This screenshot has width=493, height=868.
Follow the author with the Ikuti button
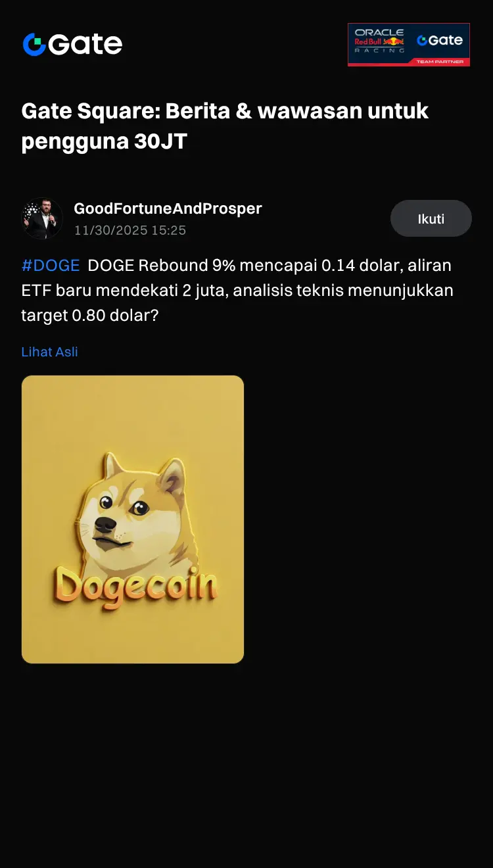tap(431, 218)
